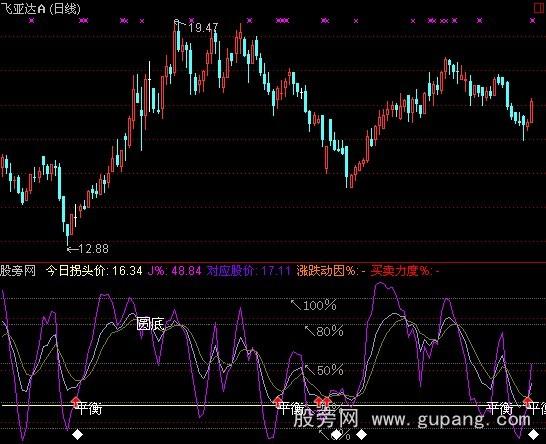Screen dimensions: 546x444
Task: Select the 今日拐头价: 16.34 readout
Action: (x=94, y=271)
